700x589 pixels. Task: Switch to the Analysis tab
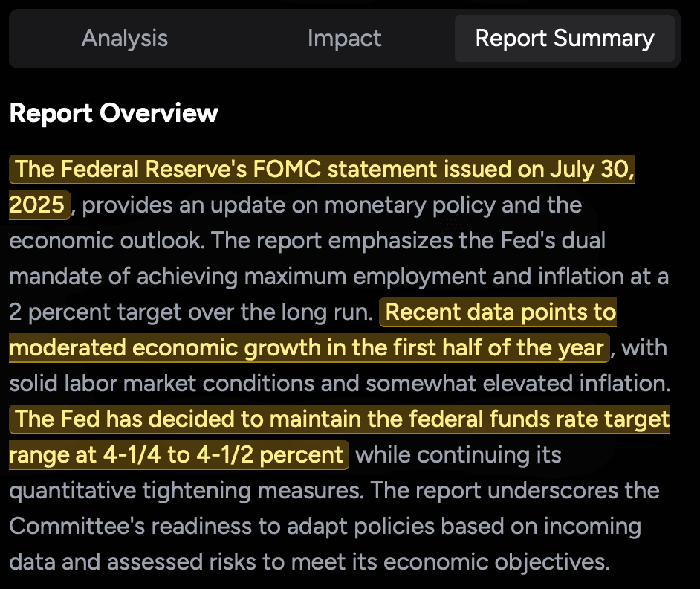point(125,38)
